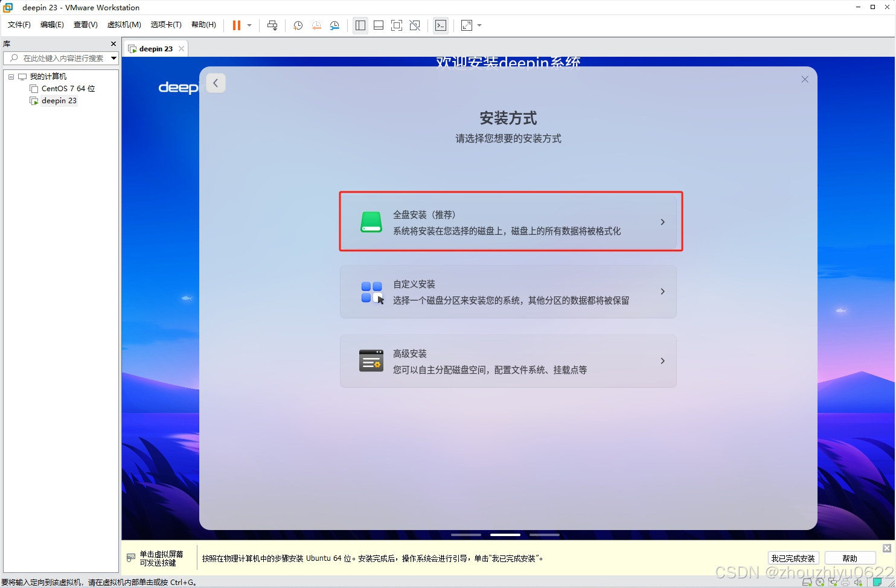The height and width of the screenshot is (588, 896).
Task: Click the 帮助 button in the hint bar
Action: click(850, 558)
